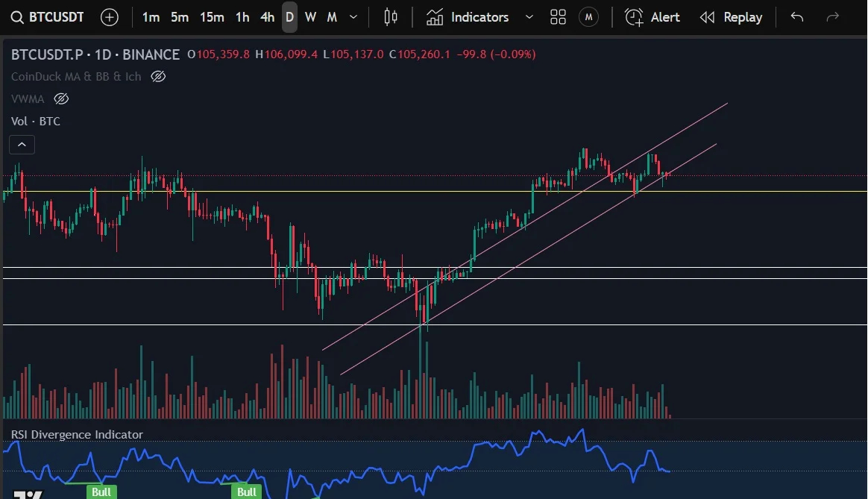
Task: Click the low price value 105,137.0
Action: pyautogui.click(x=357, y=54)
